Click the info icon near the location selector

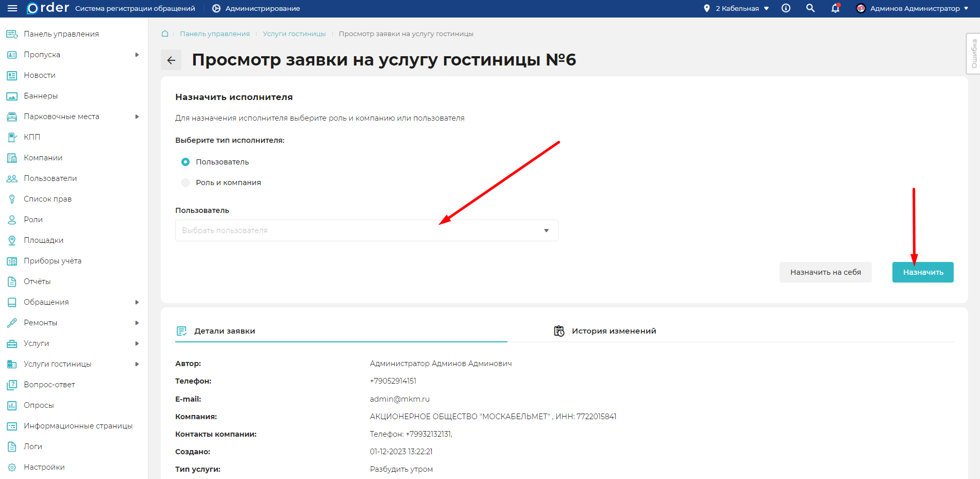coord(786,8)
